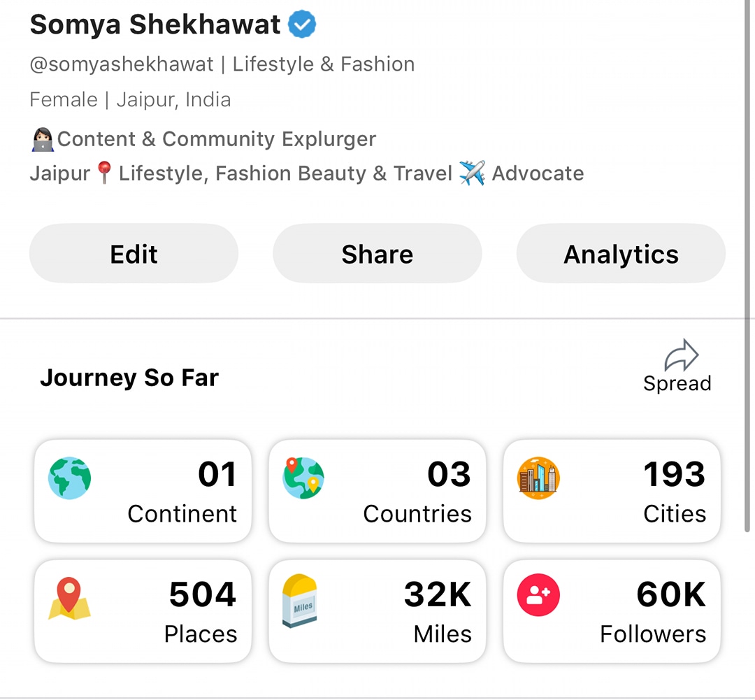Image resolution: width=755 pixels, height=700 pixels.
Task: Tap the Spread share arrow icon
Action: click(x=681, y=355)
